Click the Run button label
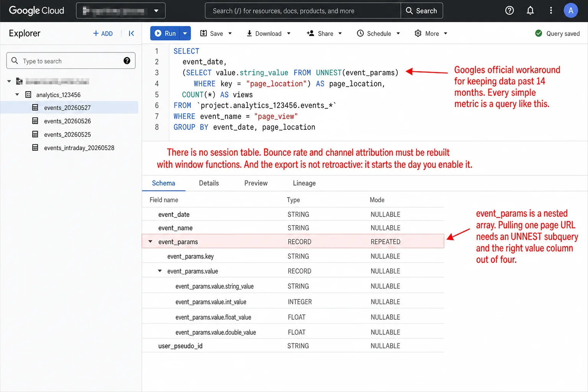Viewport: 588px width, 392px height. pos(170,33)
